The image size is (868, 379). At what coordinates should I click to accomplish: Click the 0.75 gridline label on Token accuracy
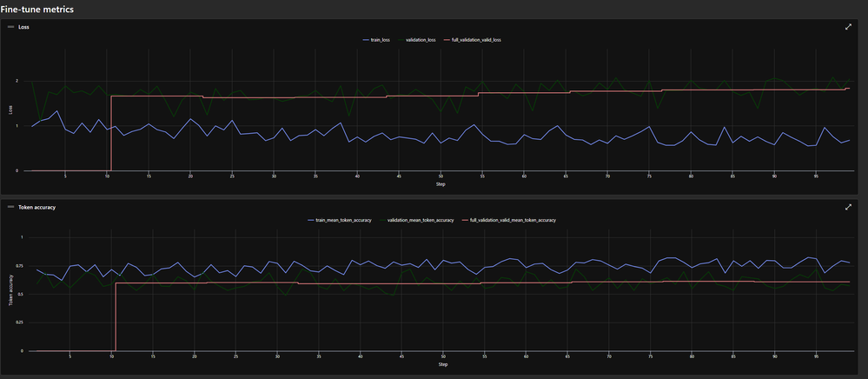pyautogui.click(x=18, y=266)
